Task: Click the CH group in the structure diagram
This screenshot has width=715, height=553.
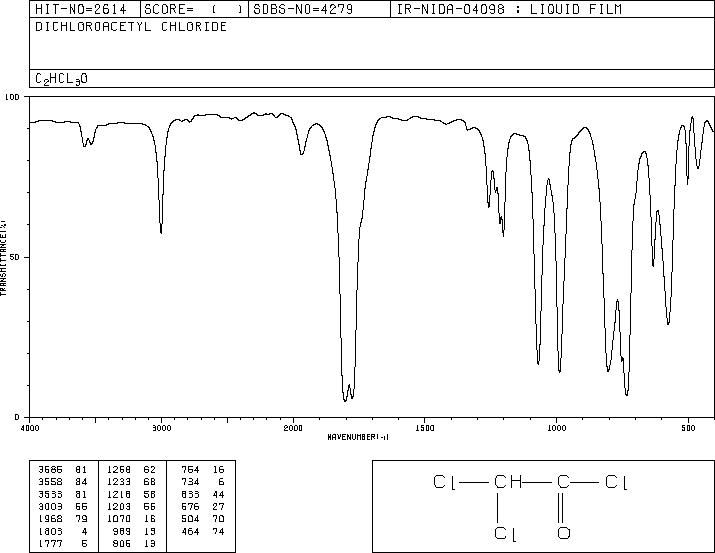Action: (x=508, y=481)
